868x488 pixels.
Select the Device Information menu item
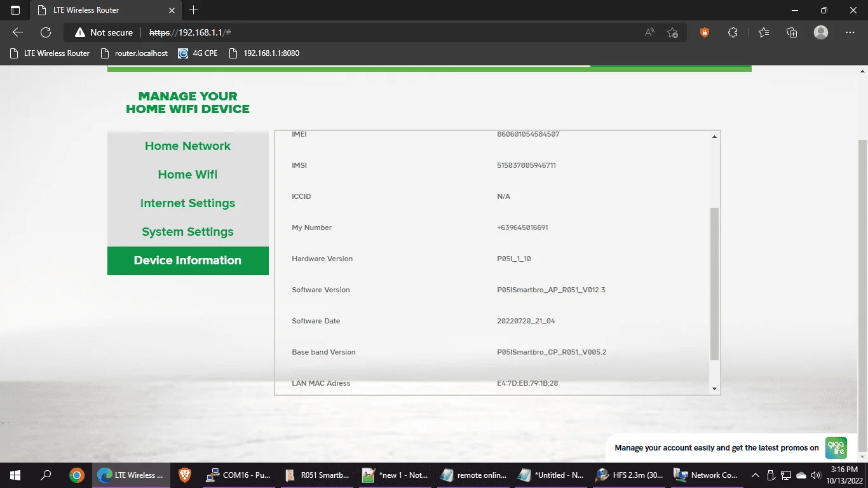187,261
